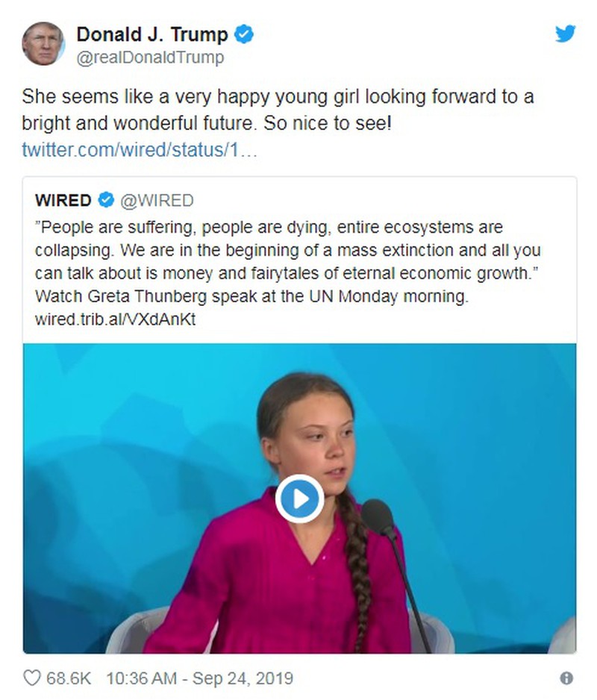Click the "Watch Greta Thunberg speak" sentence
Viewport: 597px width, 700px height.
pyautogui.click(x=251, y=296)
